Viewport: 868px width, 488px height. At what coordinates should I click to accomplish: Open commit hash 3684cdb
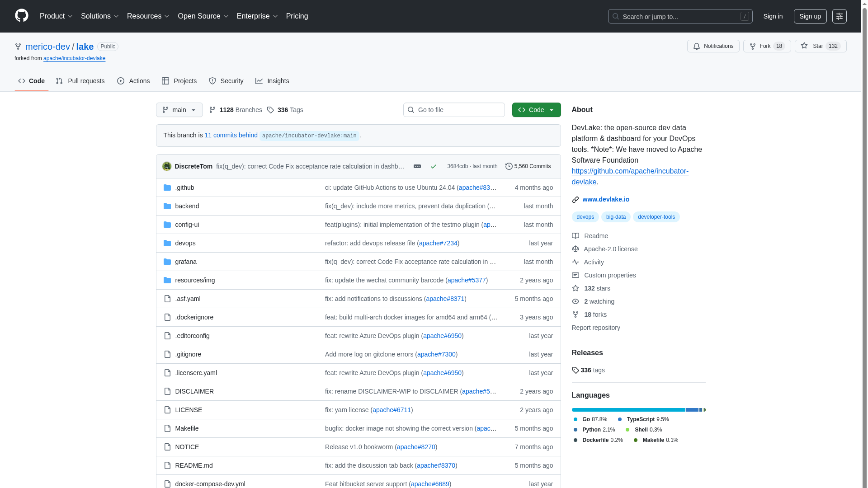pos(458,166)
